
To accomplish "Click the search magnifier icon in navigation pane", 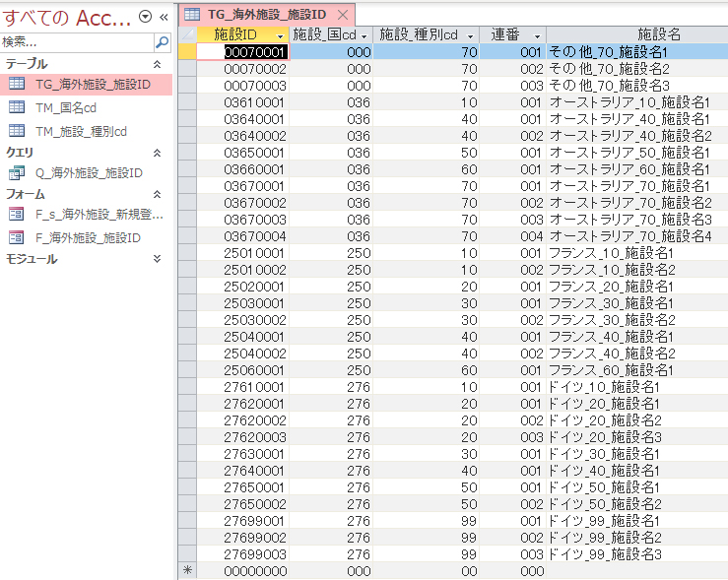I will click(x=163, y=42).
